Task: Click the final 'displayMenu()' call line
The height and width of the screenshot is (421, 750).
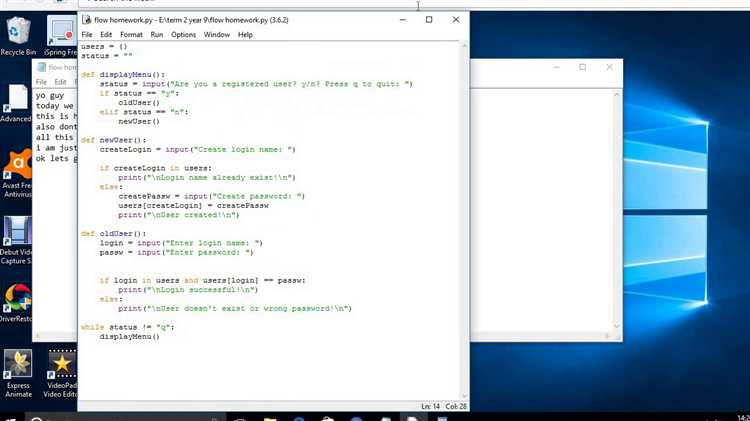Action: (130, 337)
